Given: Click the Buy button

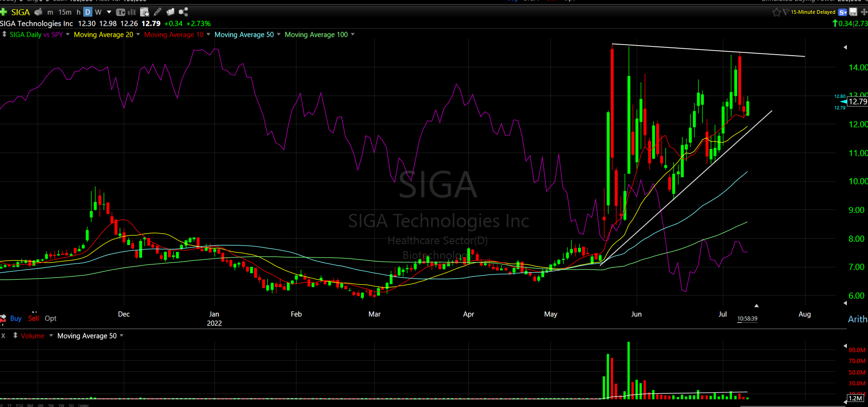Looking at the screenshot, I should pyautogui.click(x=16, y=318).
